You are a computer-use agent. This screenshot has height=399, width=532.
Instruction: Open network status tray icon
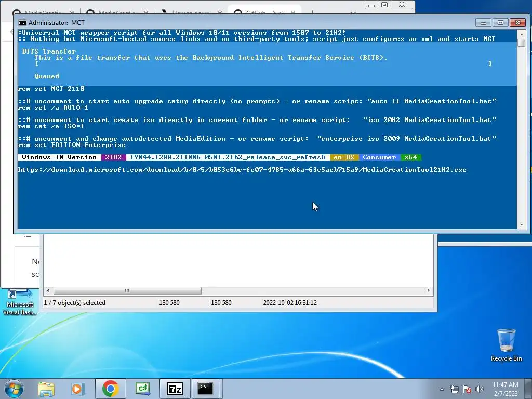tap(454, 389)
